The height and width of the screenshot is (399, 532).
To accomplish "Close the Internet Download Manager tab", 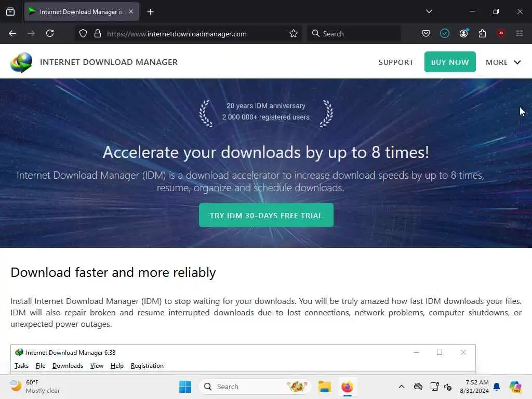I will [x=131, y=11].
